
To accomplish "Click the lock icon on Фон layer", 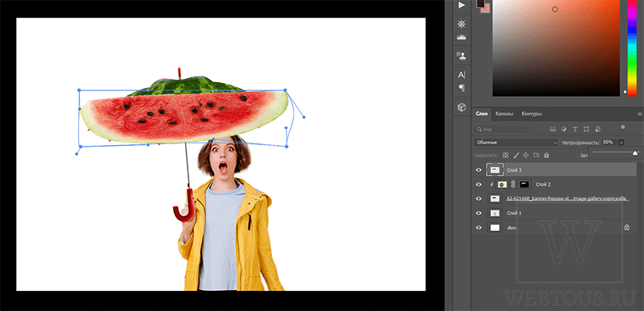I will point(627,227).
